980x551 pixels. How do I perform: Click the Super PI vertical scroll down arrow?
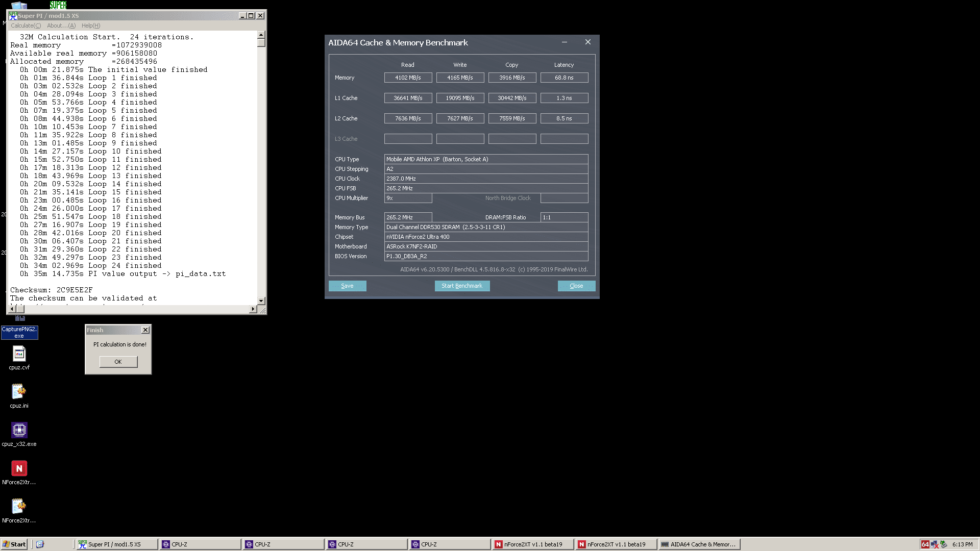click(261, 301)
